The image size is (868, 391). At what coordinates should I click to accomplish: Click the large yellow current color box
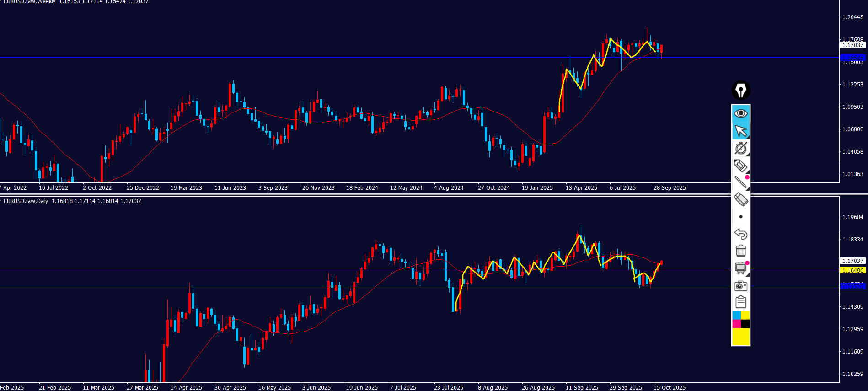pos(741,337)
